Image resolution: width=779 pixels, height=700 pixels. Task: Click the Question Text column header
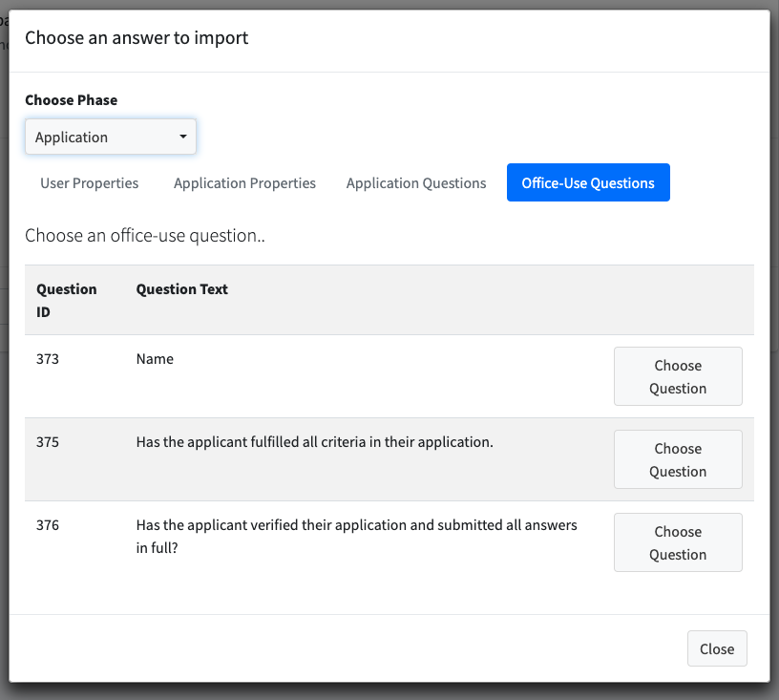pyautogui.click(x=181, y=288)
